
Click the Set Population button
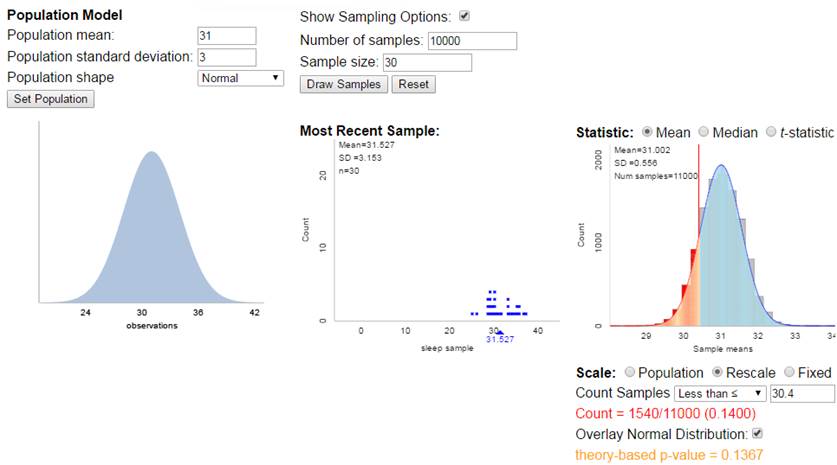51,99
